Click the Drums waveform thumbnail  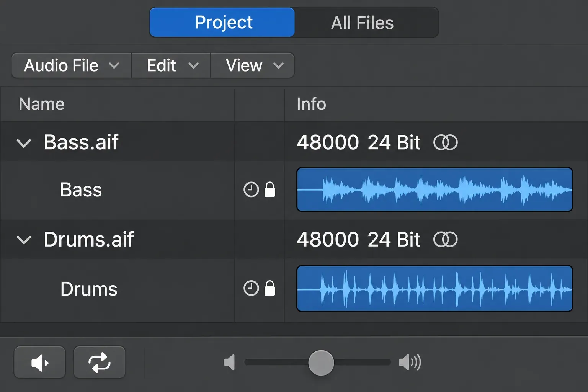[x=434, y=289]
